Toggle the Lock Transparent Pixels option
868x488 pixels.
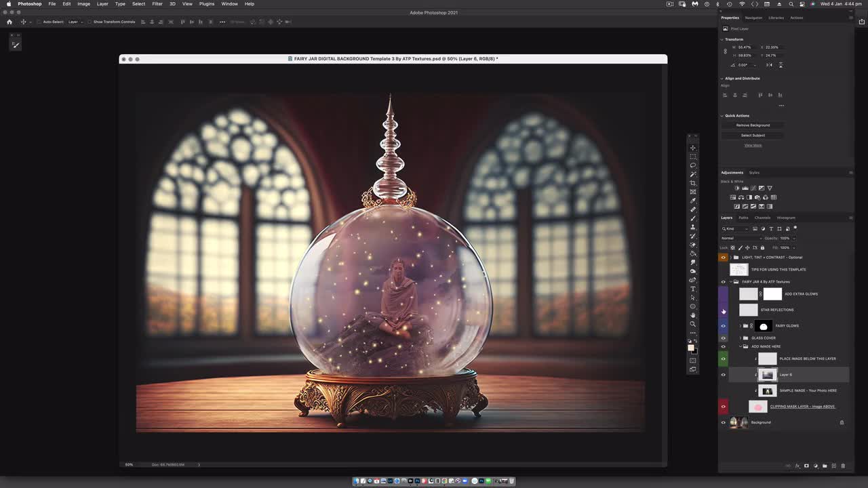pyautogui.click(x=732, y=247)
